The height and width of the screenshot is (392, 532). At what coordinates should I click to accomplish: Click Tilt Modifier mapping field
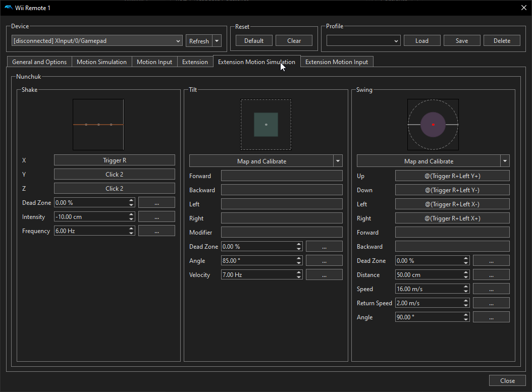click(282, 232)
